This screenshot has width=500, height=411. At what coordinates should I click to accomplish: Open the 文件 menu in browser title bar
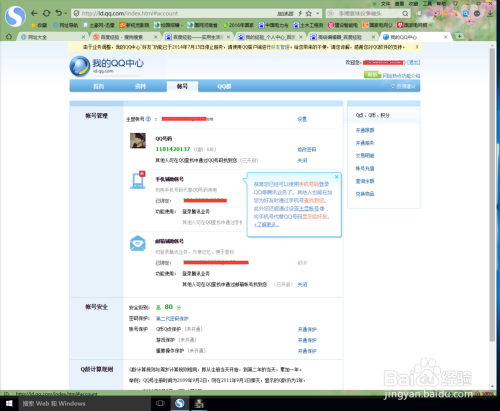pos(386,4)
